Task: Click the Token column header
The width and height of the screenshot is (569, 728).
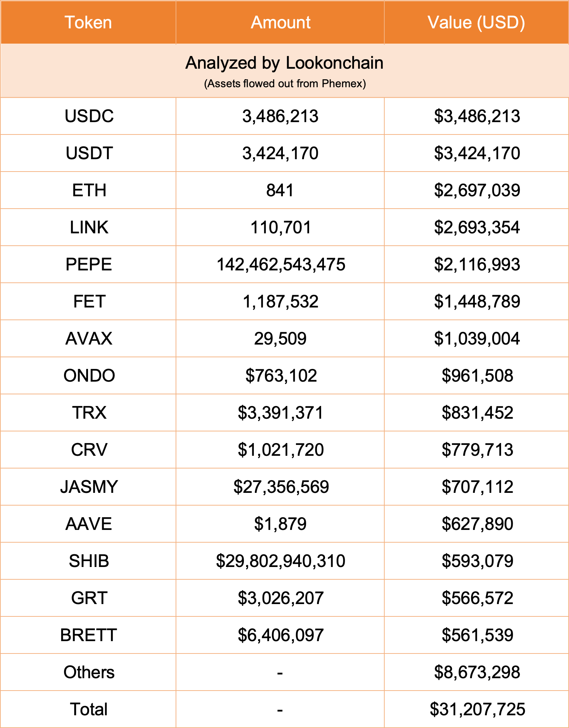Action: tap(88, 23)
